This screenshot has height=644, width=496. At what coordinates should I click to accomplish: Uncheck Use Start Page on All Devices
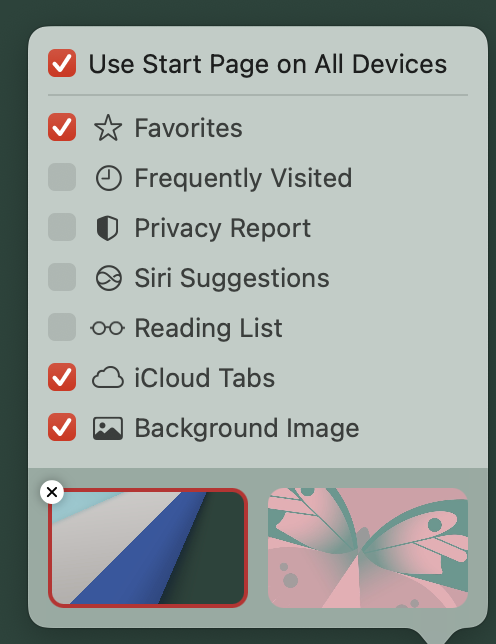coord(62,63)
